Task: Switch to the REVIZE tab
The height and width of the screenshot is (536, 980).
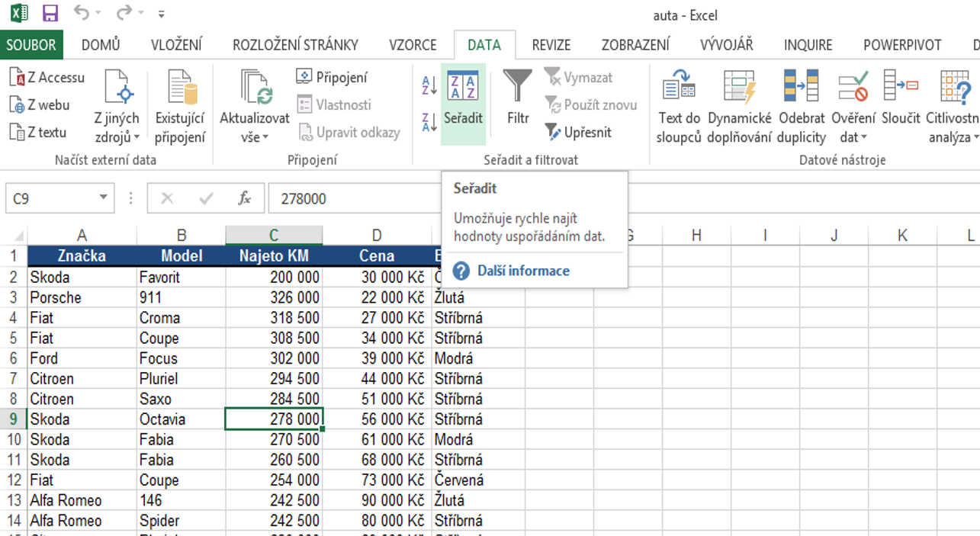Action: (x=551, y=45)
